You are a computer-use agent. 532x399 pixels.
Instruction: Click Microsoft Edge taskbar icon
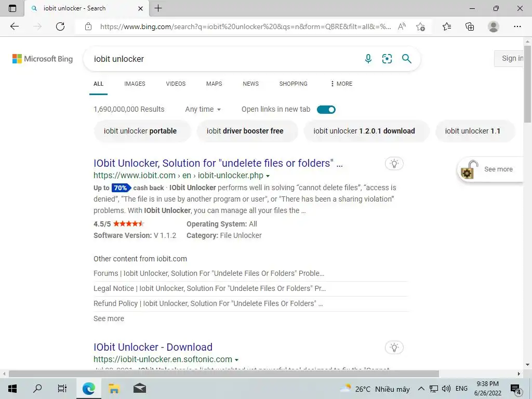point(88,389)
